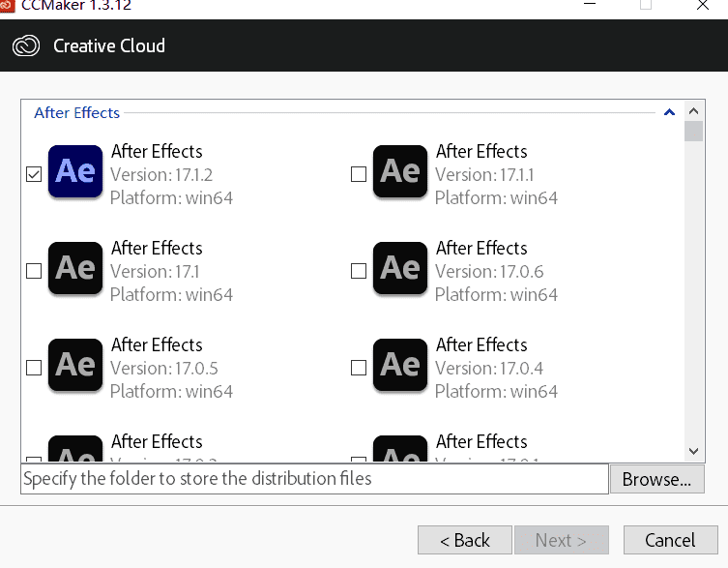The height and width of the screenshot is (568, 728).
Task: Click Creative Cloud header title text
Action: click(109, 46)
